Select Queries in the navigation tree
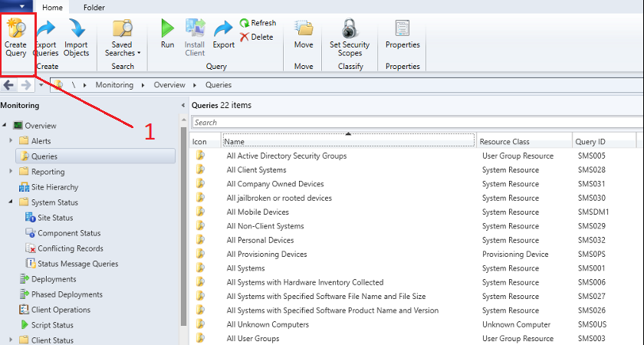The image size is (644, 345). point(44,156)
